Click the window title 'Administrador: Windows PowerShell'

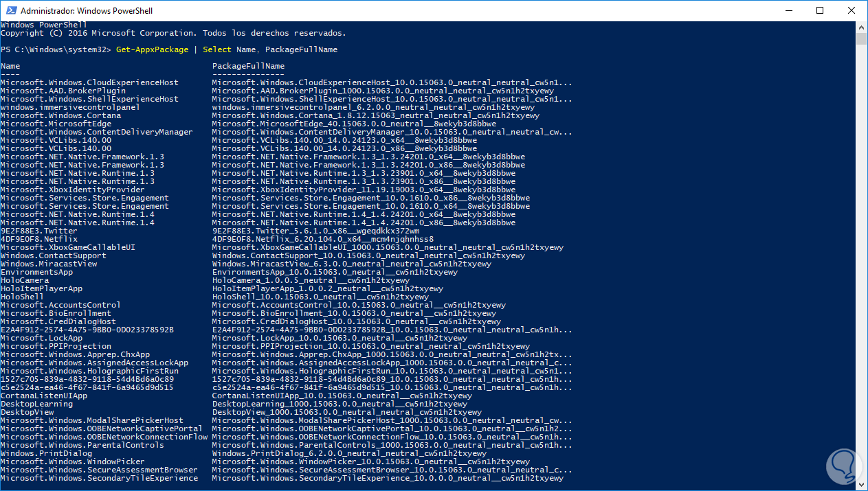pos(87,11)
